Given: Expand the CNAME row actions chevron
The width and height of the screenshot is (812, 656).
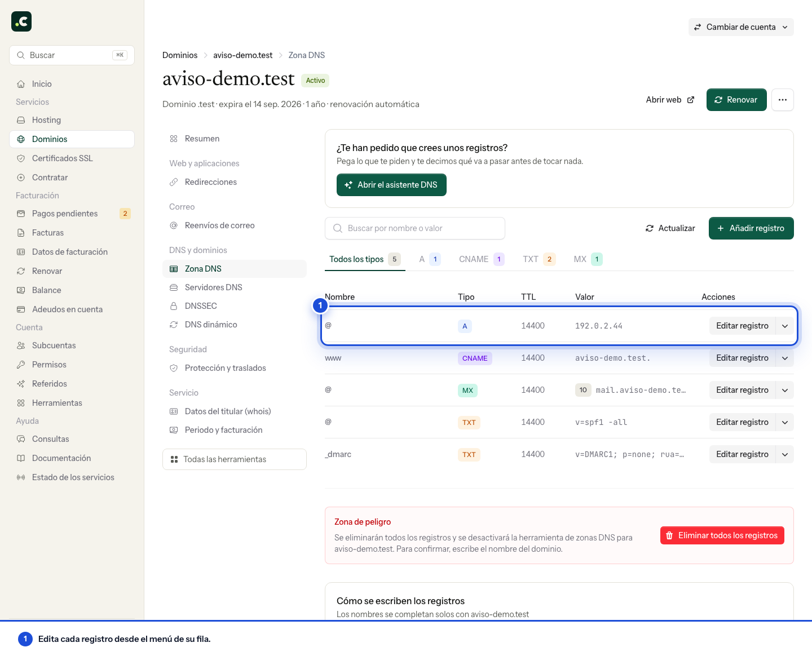Looking at the screenshot, I should 785,358.
